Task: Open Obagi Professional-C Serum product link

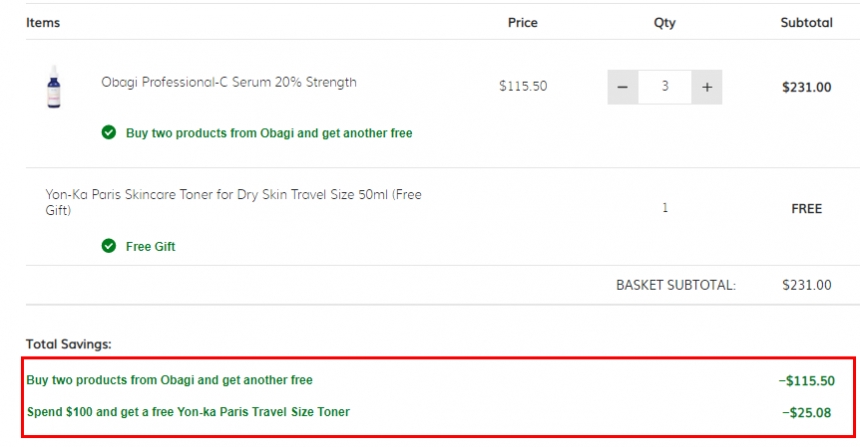Action: [228, 82]
